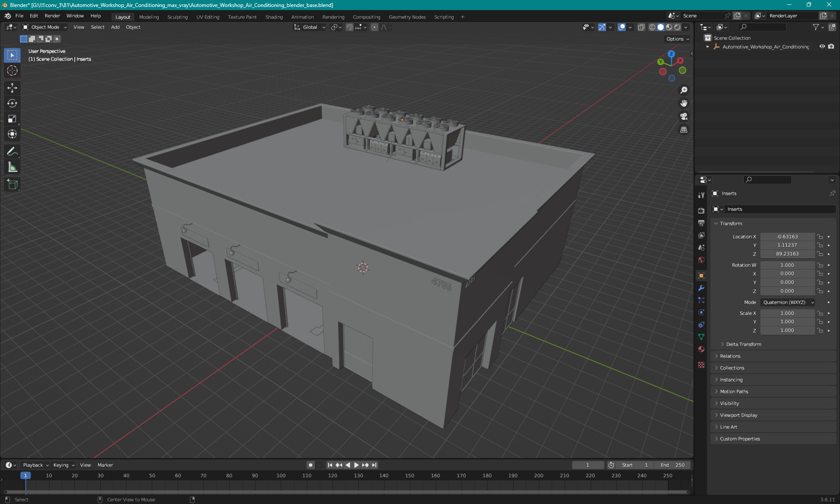Image resolution: width=840 pixels, height=504 pixels.
Task: Open the Layout workspace tab
Action: tap(122, 16)
